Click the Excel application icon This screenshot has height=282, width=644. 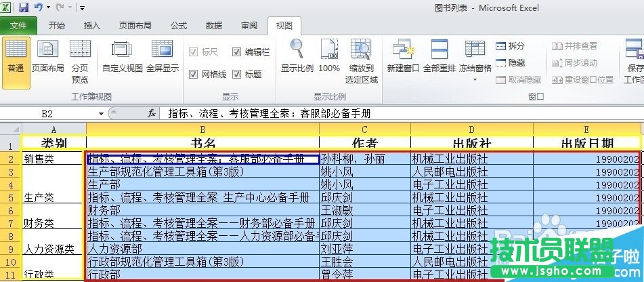click(6, 7)
